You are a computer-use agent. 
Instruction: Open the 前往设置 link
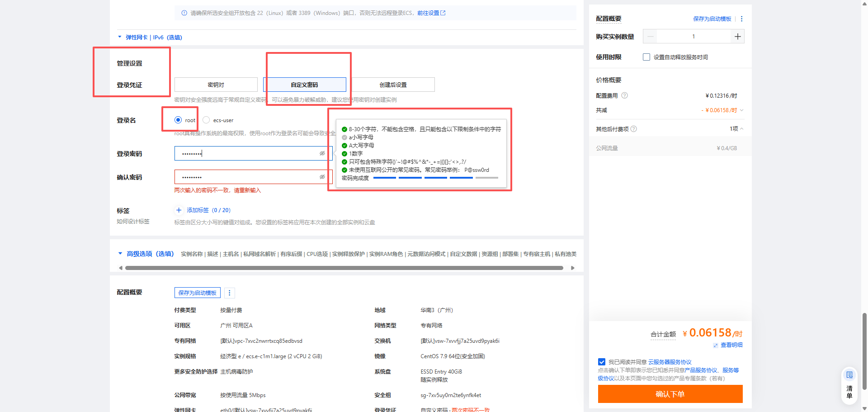[x=428, y=13]
